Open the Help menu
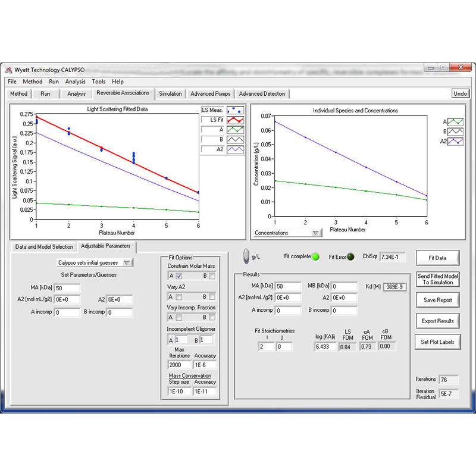 117,82
